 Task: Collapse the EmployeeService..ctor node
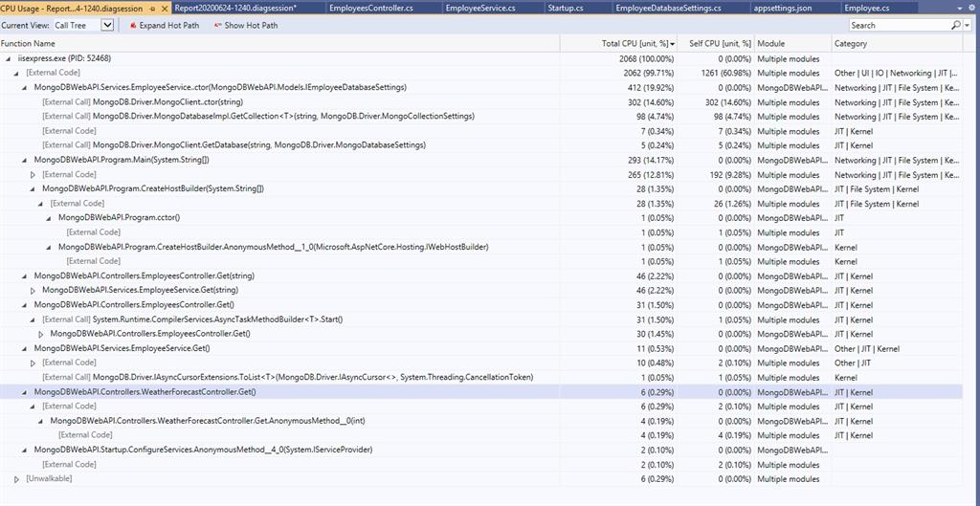[x=24, y=87]
